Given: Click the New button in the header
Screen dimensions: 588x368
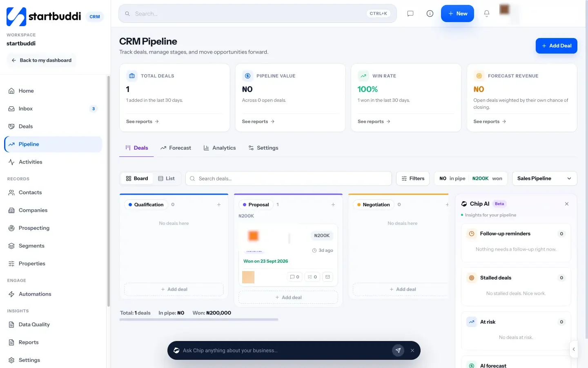Looking at the screenshot, I should click(457, 13).
